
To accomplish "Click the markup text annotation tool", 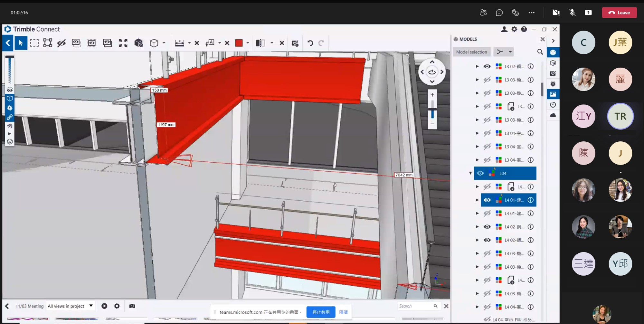I will pyautogui.click(x=210, y=43).
